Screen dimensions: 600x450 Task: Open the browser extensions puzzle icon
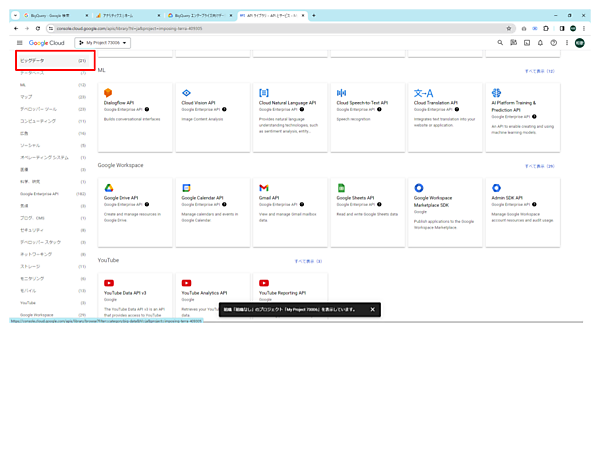click(546, 28)
